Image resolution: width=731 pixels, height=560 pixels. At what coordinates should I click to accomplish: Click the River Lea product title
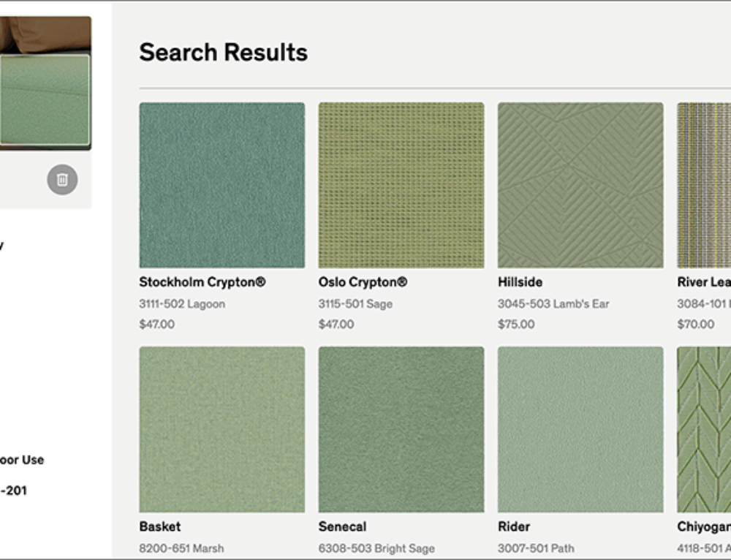tap(703, 282)
